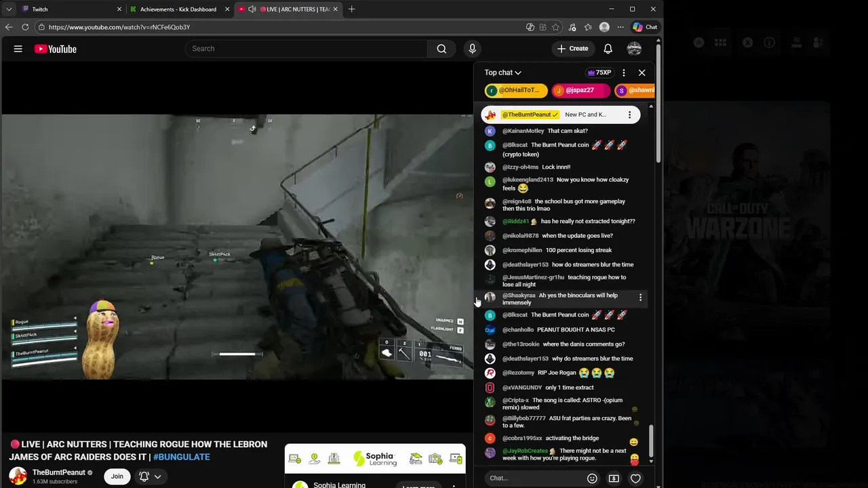
Task: Click @KainanMotley username in chat
Action: click(x=523, y=131)
